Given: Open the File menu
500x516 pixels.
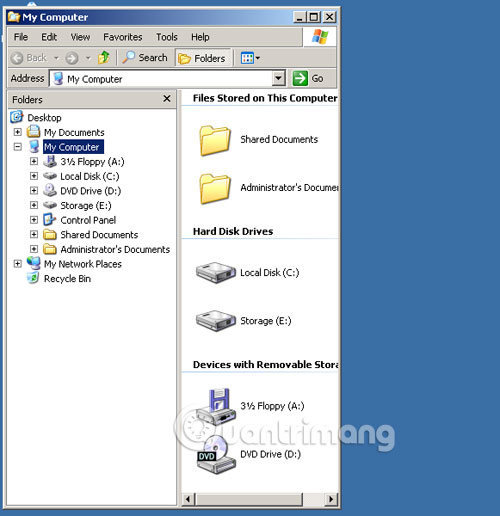Looking at the screenshot, I should (21, 37).
